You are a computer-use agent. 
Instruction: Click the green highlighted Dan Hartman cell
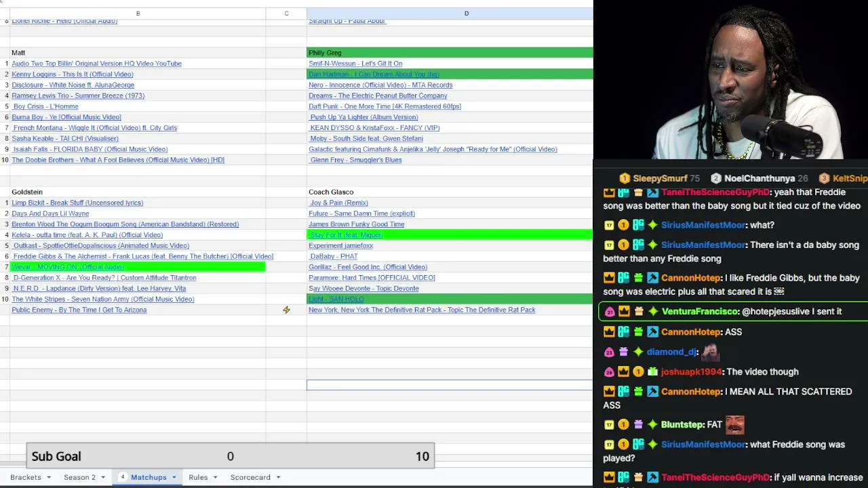[x=450, y=75]
